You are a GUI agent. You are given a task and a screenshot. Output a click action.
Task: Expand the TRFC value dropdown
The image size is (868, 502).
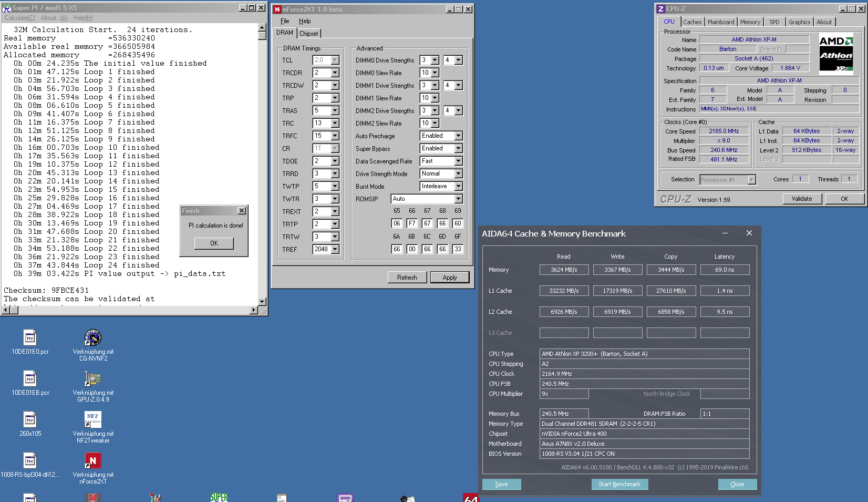tap(335, 136)
